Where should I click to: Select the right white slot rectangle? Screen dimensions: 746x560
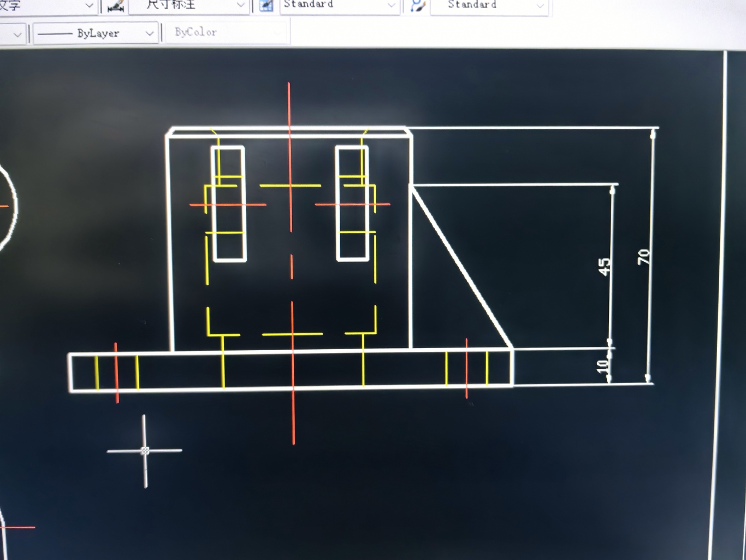point(352,203)
